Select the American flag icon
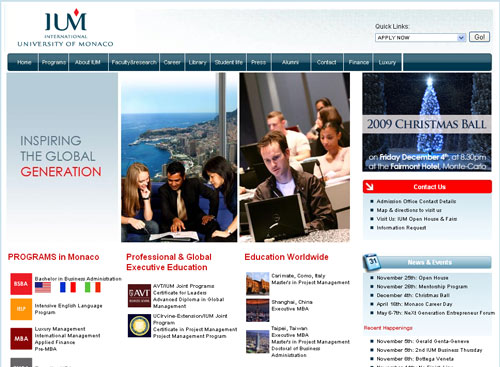The image size is (500, 367). (43, 287)
